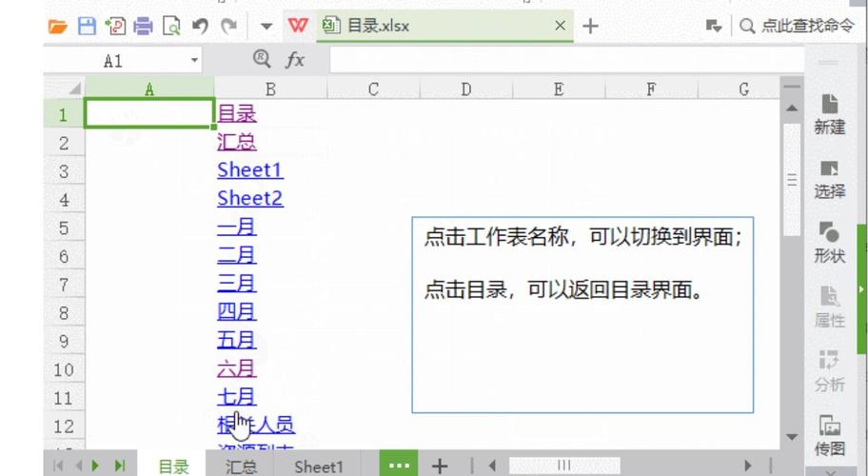Image resolution: width=868 pixels, height=476 pixels.
Task: Follow the 七月 hyperlink
Action: (x=237, y=397)
